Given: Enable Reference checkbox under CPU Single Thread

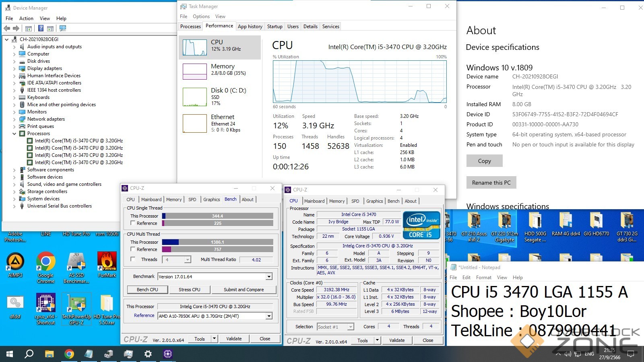Looking at the screenshot, I should (133, 223).
